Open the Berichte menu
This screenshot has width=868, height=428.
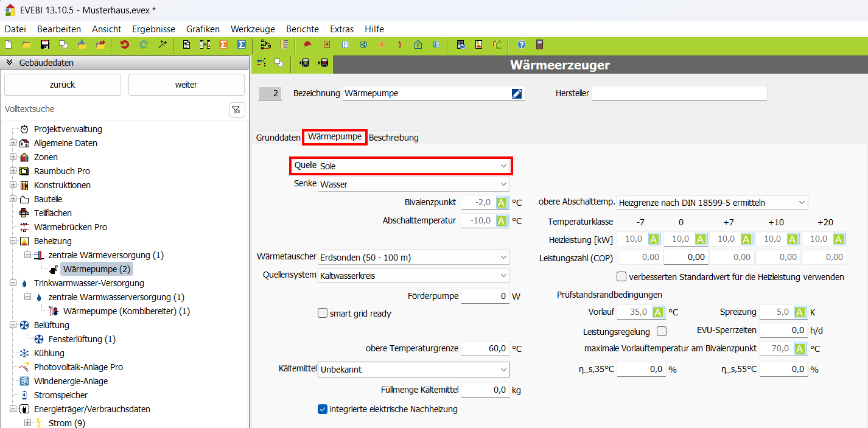(x=302, y=29)
